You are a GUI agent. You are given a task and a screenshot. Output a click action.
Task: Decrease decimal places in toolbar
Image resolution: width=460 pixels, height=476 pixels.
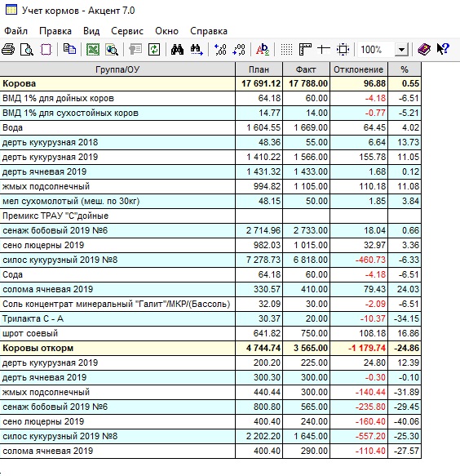point(239,49)
